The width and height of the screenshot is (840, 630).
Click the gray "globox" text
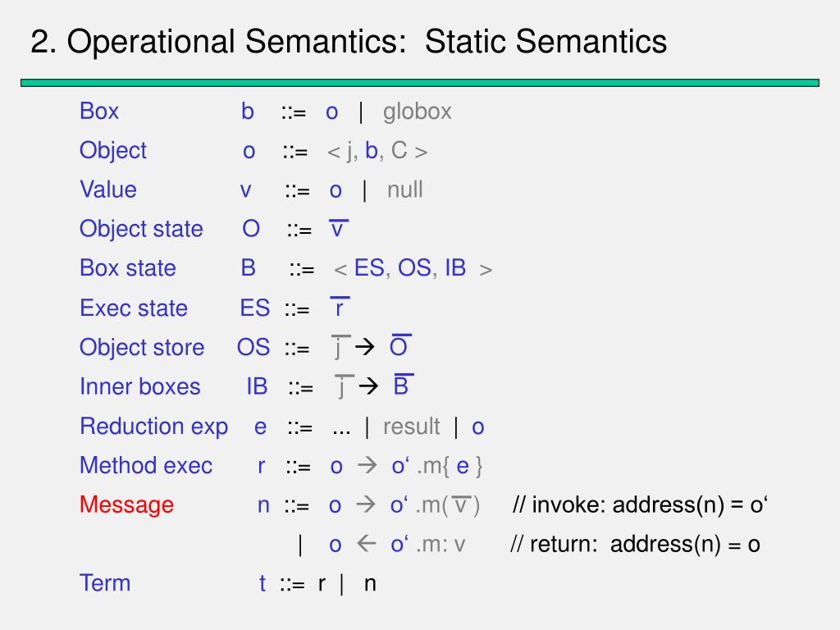tap(417, 111)
